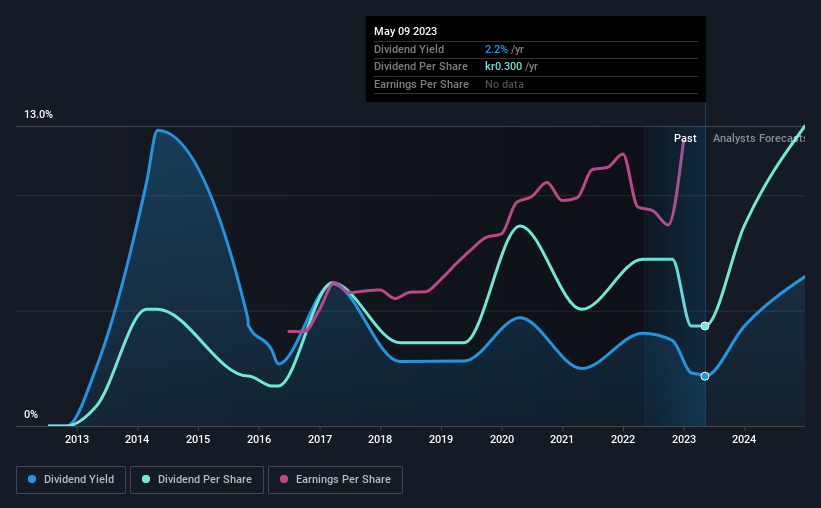This screenshot has width=821, height=508.
Task: Click the 2016 x-axis label
Action: pyautogui.click(x=259, y=439)
